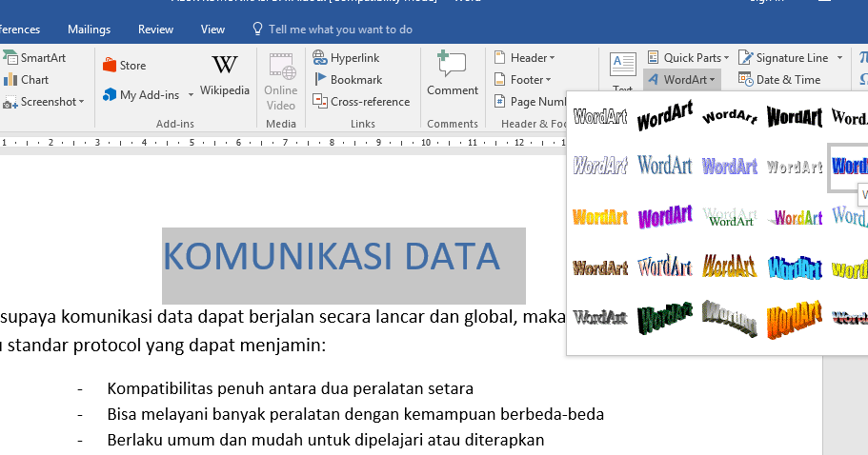Click the Tell me lightbulb icon
Image resolution: width=868 pixels, height=455 pixels.
[x=257, y=29]
